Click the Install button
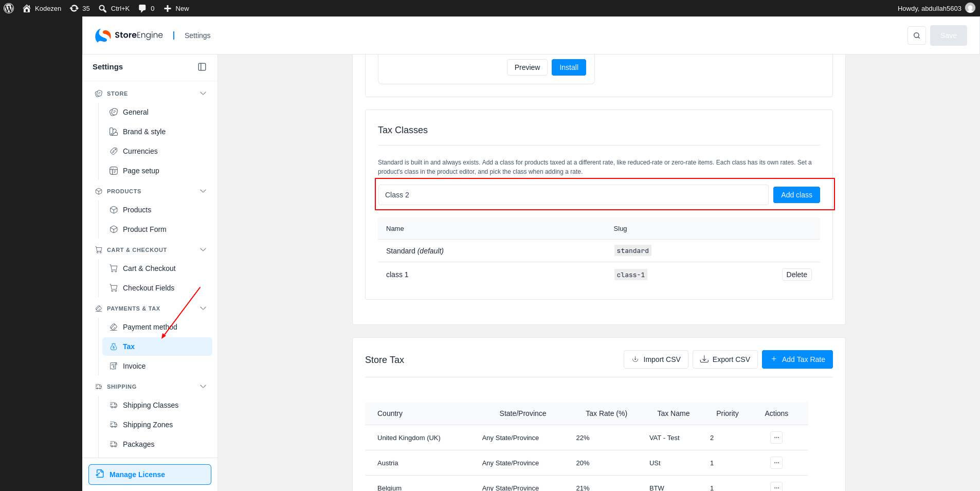Image resolution: width=980 pixels, height=491 pixels. 569,67
